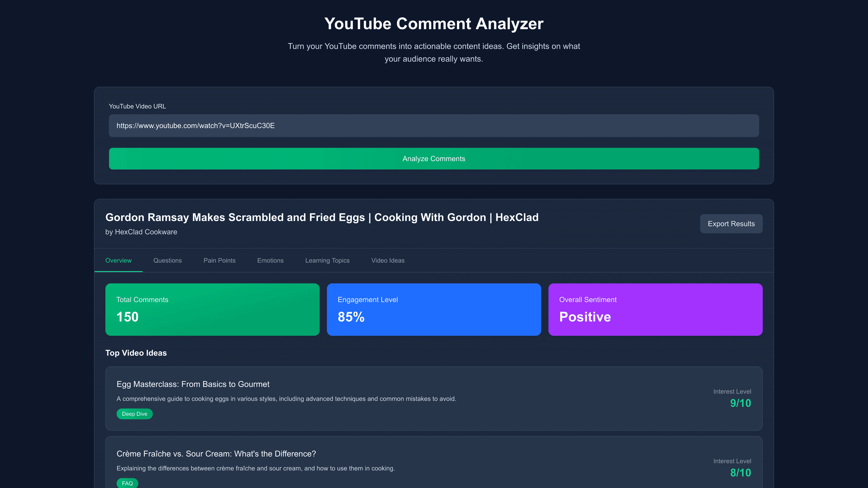Click the 8/10 interest level value

(x=740, y=473)
